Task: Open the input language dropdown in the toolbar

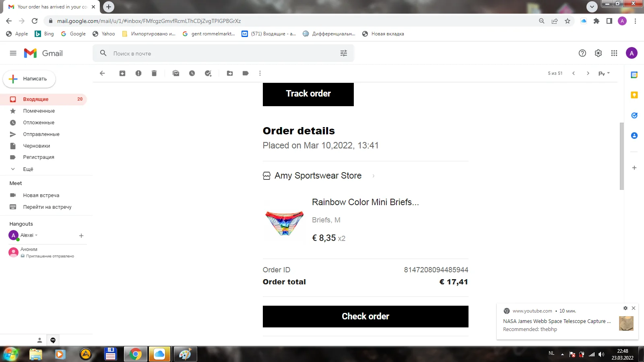Action: (x=604, y=73)
